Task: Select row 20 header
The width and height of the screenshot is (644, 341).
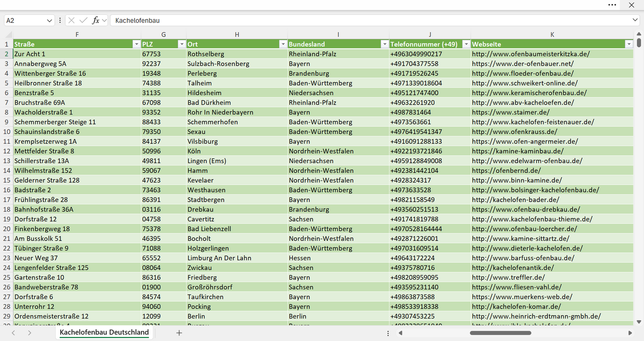Action: 7,229
